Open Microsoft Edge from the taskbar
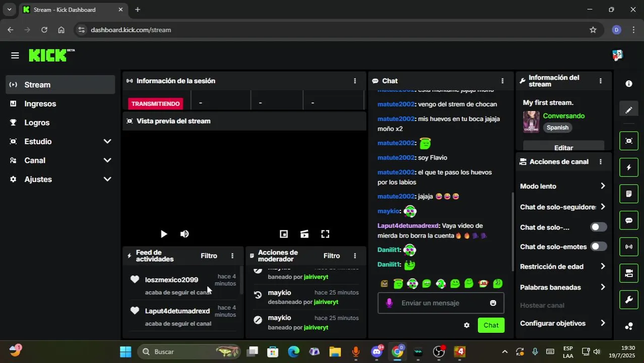The image size is (644, 363). click(294, 351)
